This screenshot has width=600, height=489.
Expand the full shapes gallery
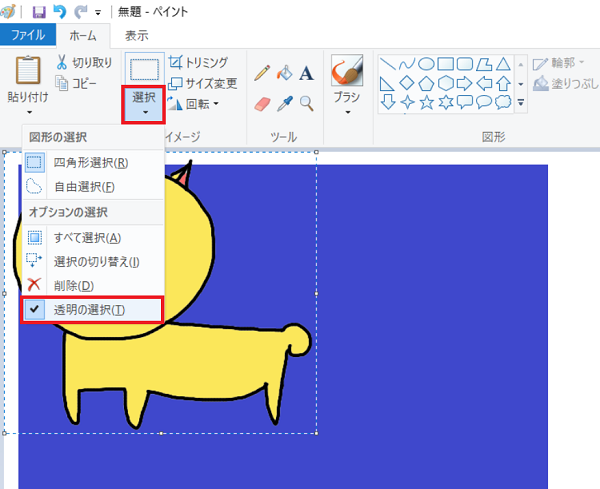click(x=521, y=103)
